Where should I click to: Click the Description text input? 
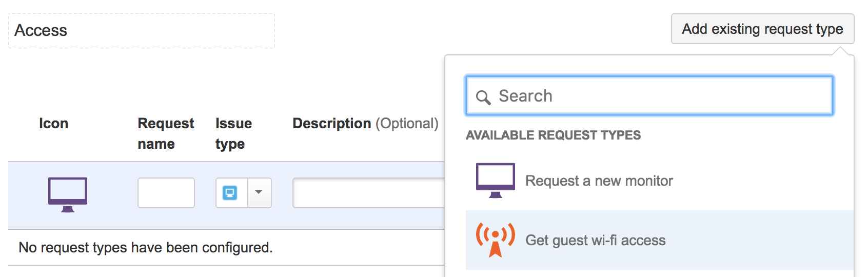pos(368,193)
